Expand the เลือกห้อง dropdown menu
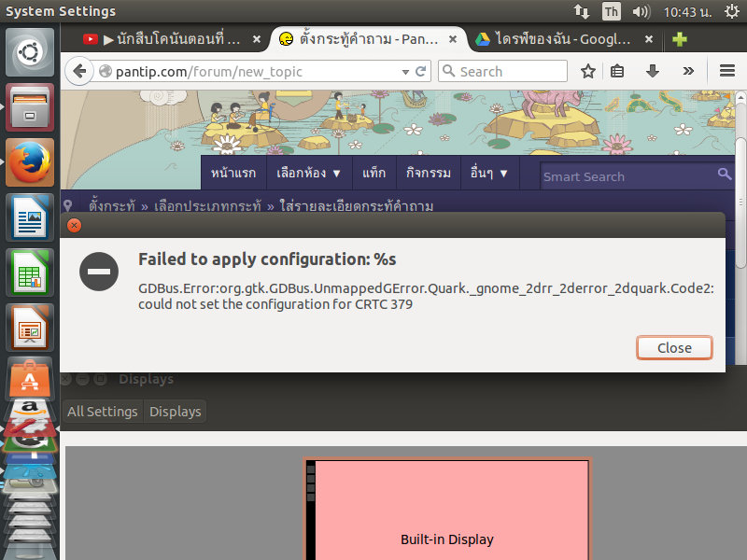This screenshot has width=747, height=560. pyautogui.click(x=309, y=173)
